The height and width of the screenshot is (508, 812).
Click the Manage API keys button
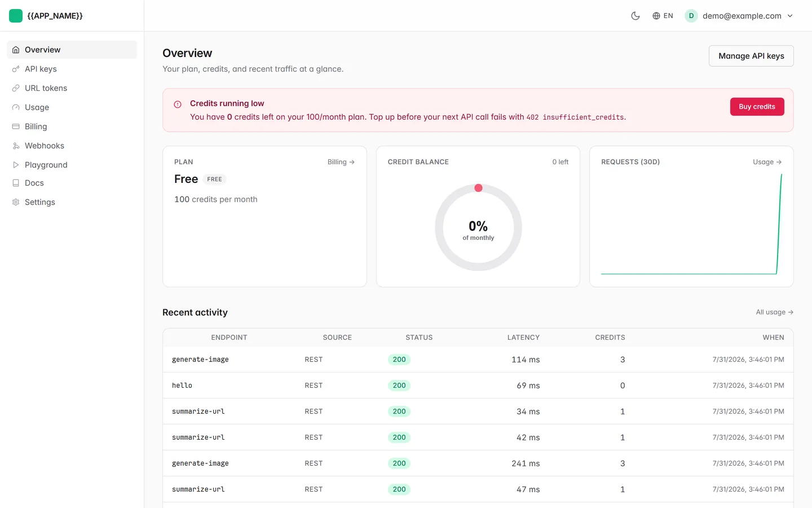(751, 56)
